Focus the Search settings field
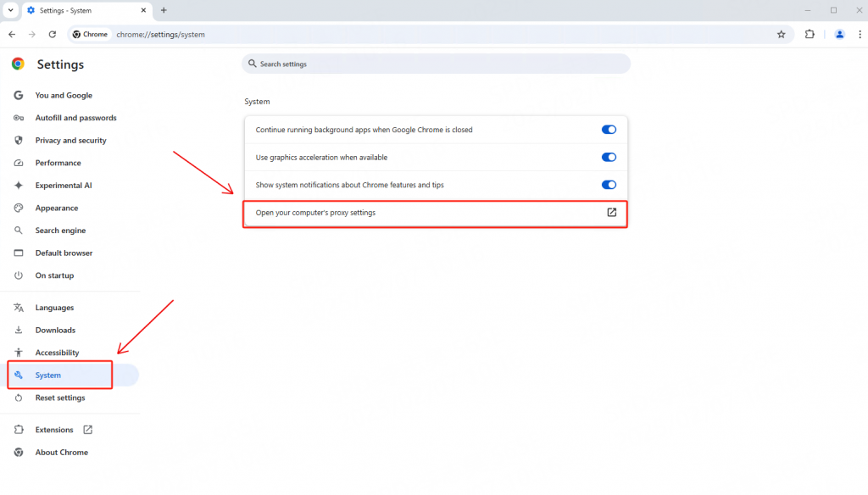 (x=436, y=64)
